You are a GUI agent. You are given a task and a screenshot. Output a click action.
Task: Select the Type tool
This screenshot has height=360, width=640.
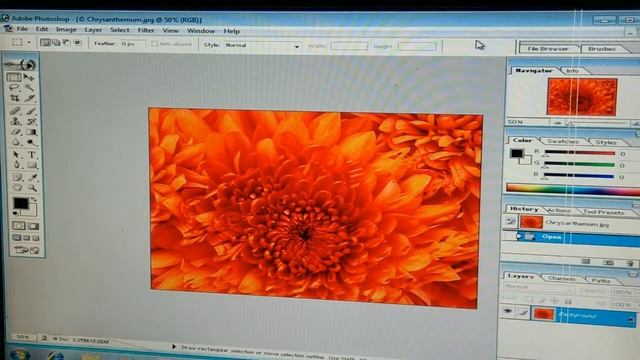tap(32, 155)
